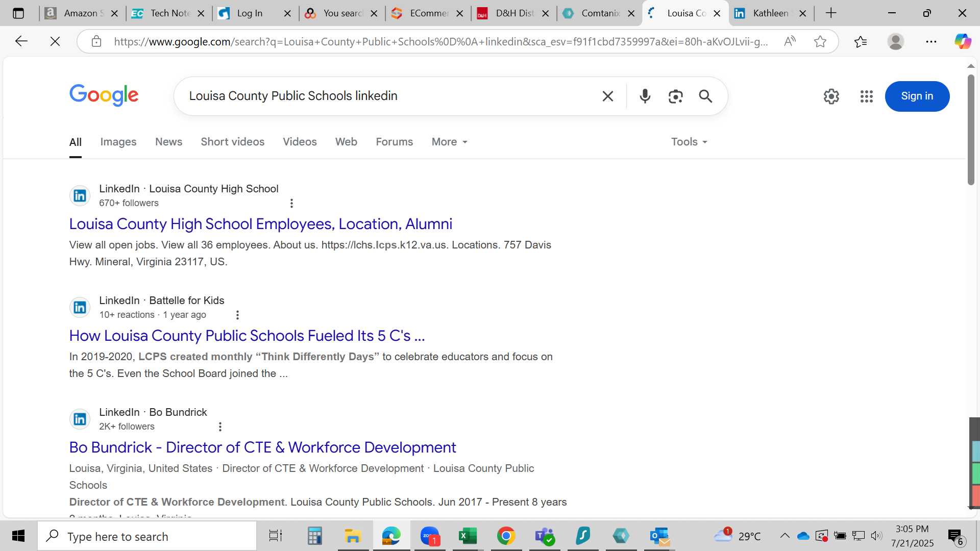Close the Log In browser tab
The height and width of the screenshot is (551, 980).
click(287, 13)
